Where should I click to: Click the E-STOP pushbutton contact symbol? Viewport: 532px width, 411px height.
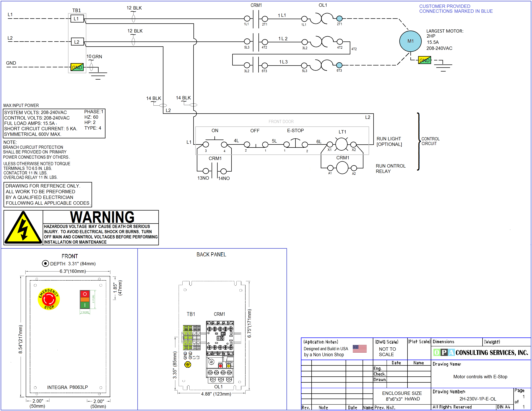(296, 144)
